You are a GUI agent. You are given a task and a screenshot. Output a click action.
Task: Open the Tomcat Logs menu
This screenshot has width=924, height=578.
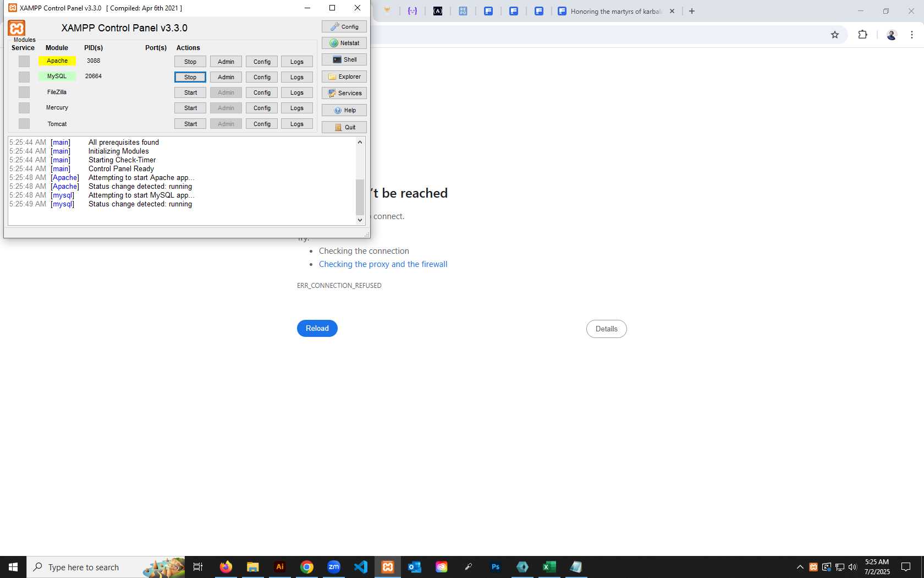(297, 124)
